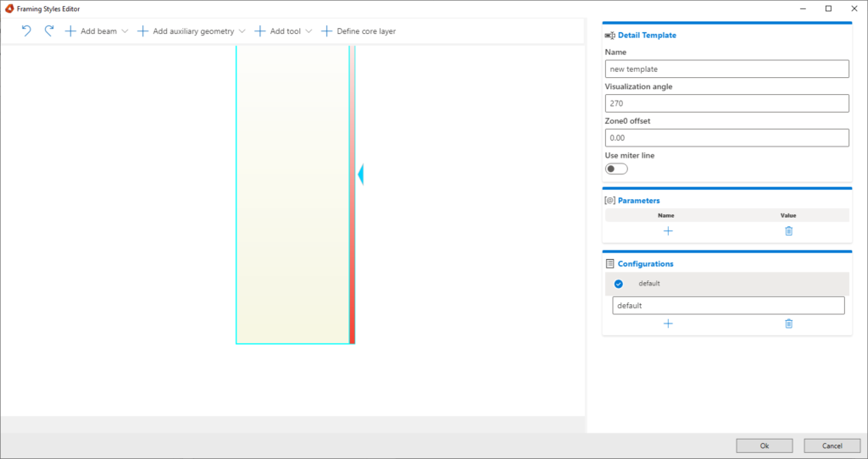Open the Add auxiliary geometry dropdown arrow
868x459 pixels.
(242, 31)
